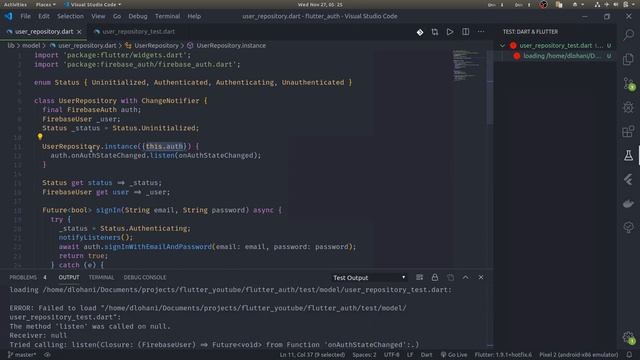Toggle output scroll lock
Image resolution: width=640 pixels, height=360 pixels.
(435, 278)
